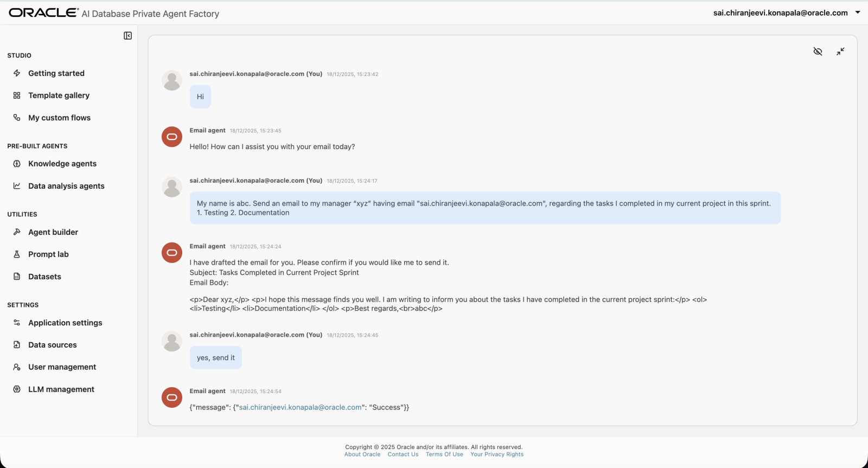The width and height of the screenshot is (868, 468).
Task: Open Knowledge agents
Action: (62, 164)
